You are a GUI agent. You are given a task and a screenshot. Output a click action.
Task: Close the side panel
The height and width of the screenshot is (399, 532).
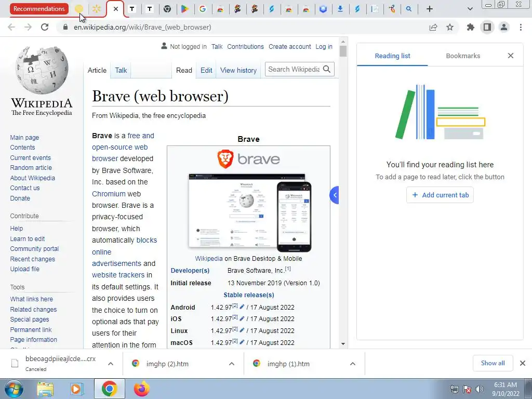tap(511, 56)
